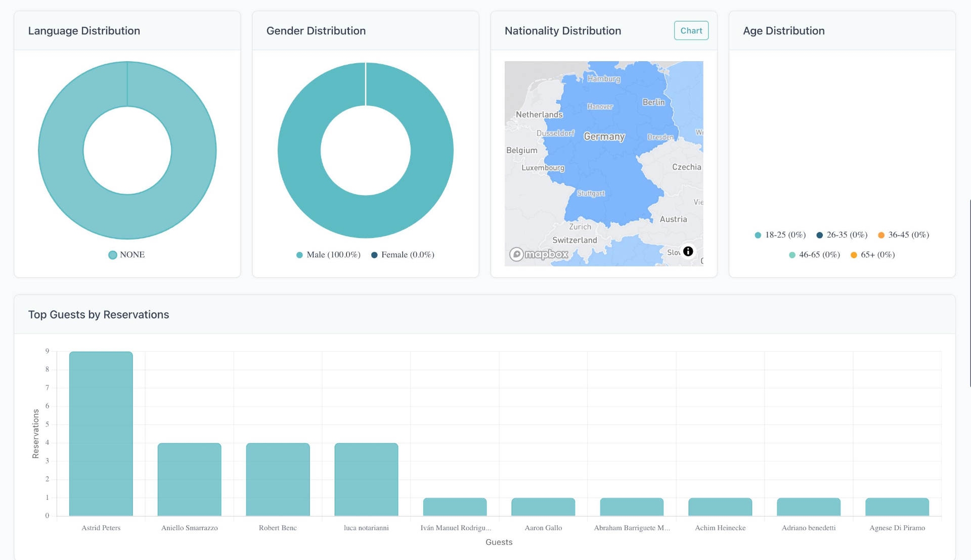The height and width of the screenshot is (560, 971).
Task: Toggle the Female (0.0%) legend entry
Action: pyautogui.click(x=403, y=255)
